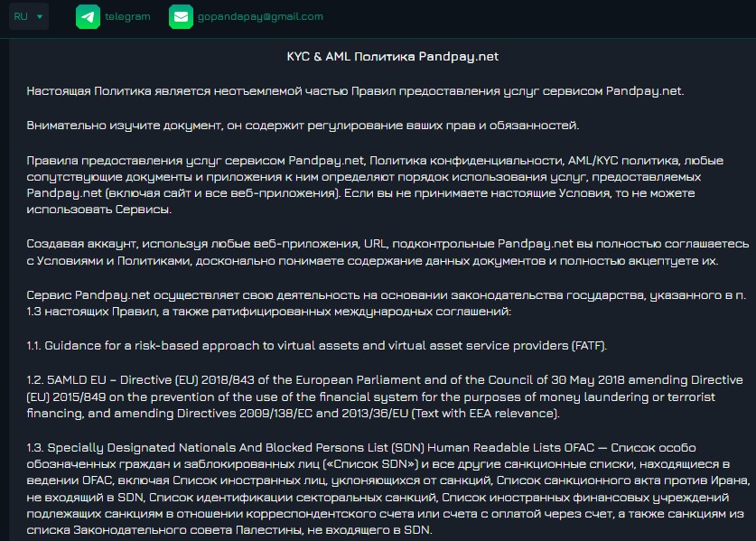Click item 1.1 Guidance for a risk-based approach
Viewport: 756px width, 541px height.
pyautogui.click(x=317, y=346)
